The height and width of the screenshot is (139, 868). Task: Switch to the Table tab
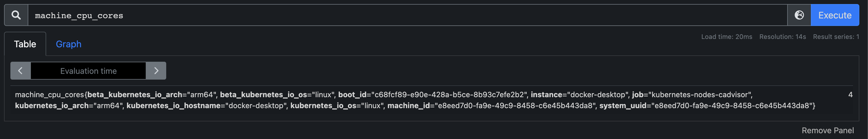pos(25,44)
